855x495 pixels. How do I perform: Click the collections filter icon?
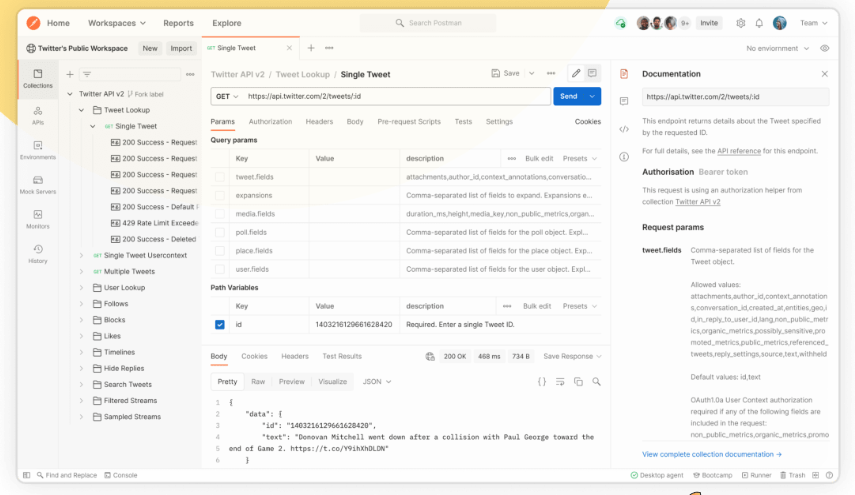click(x=87, y=74)
